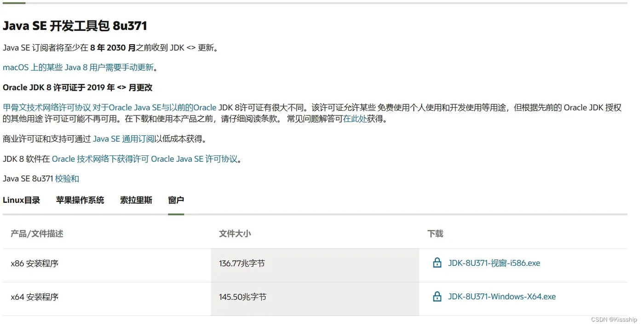Select the 窗户 tab
Image resolution: width=644 pixels, height=327 pixels.
coord(176,201)
